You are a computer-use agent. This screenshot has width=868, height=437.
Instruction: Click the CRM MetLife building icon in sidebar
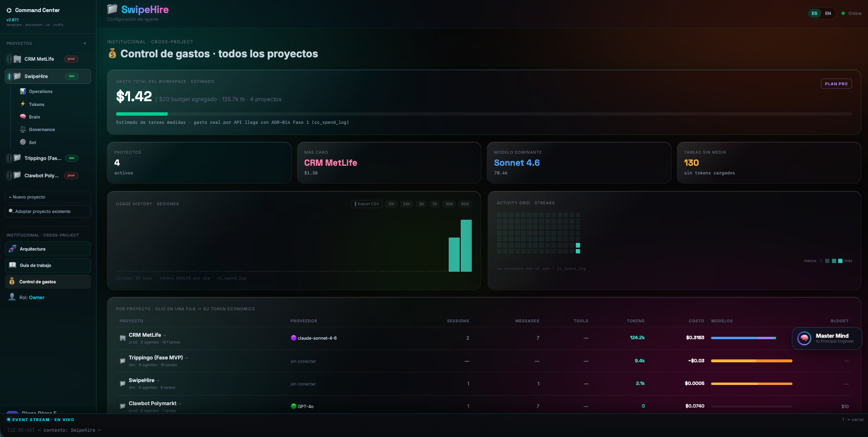tap(17, 59)
